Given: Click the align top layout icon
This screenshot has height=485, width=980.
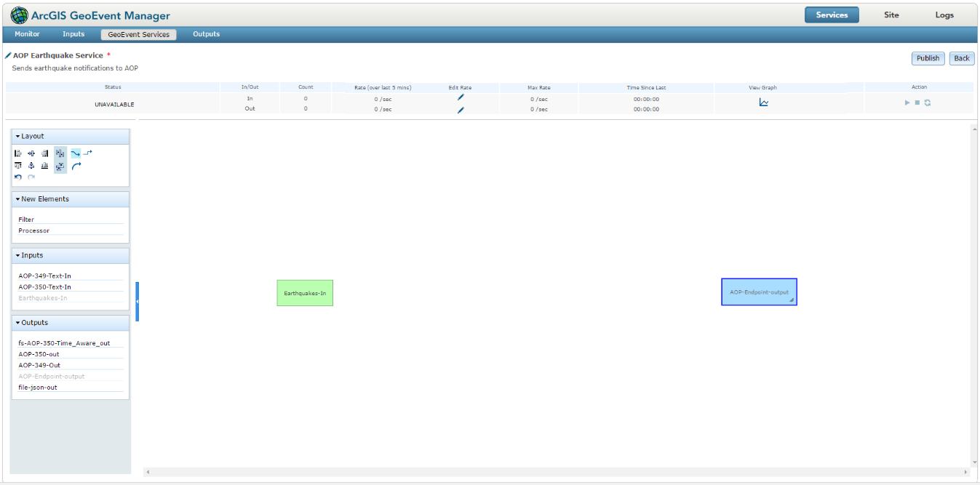Looking at the screenshot, I should 18,166.
